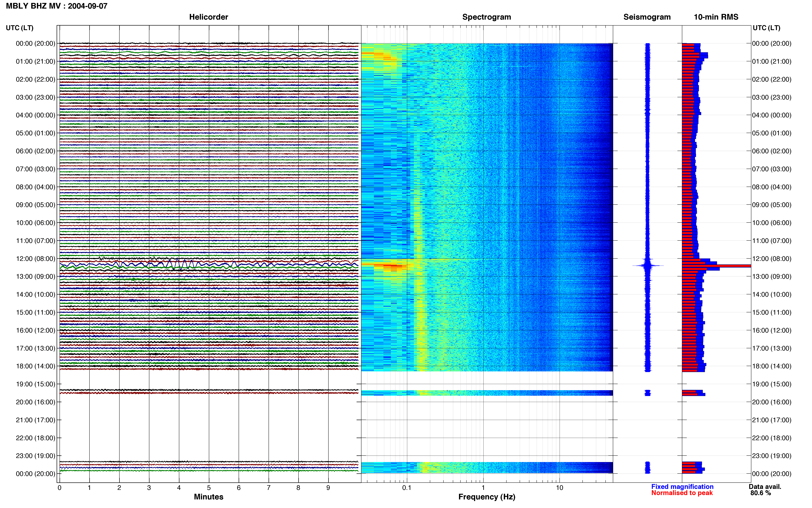Click right time label '19:00 (15:00)'
This screenshot has width=812, height=508.
[771, 384]
